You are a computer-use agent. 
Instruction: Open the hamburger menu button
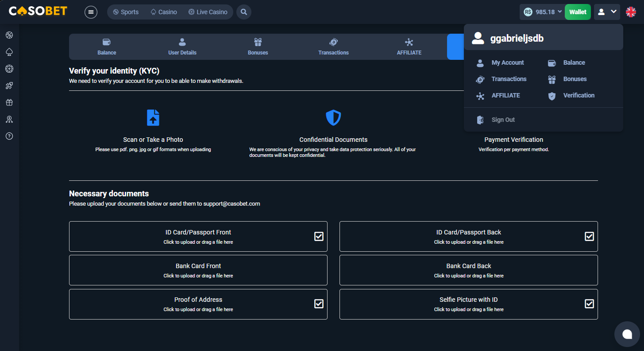pyautogui.click(x=91, y=12)
